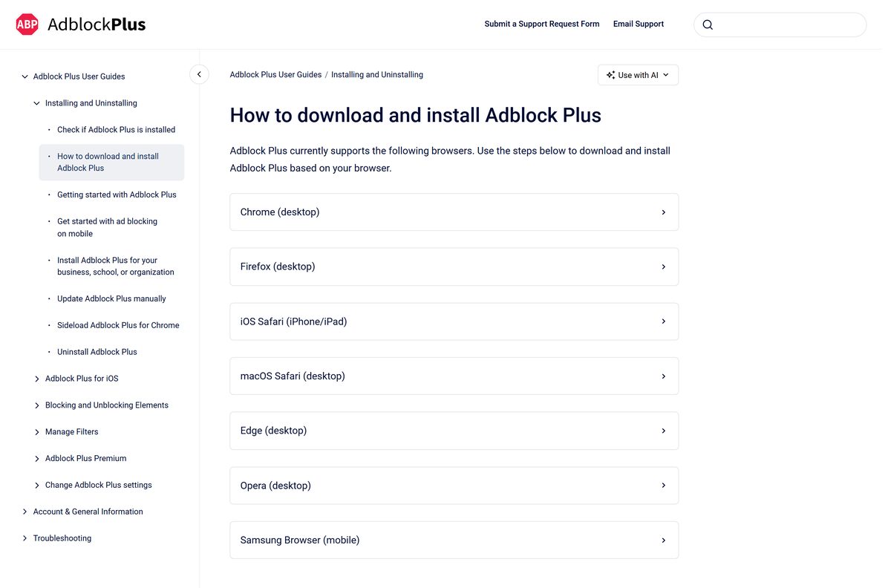This screenshot has height=588, width=891.
Task: Open Install Adblock Plus for your business
Action: pos(115,266)
